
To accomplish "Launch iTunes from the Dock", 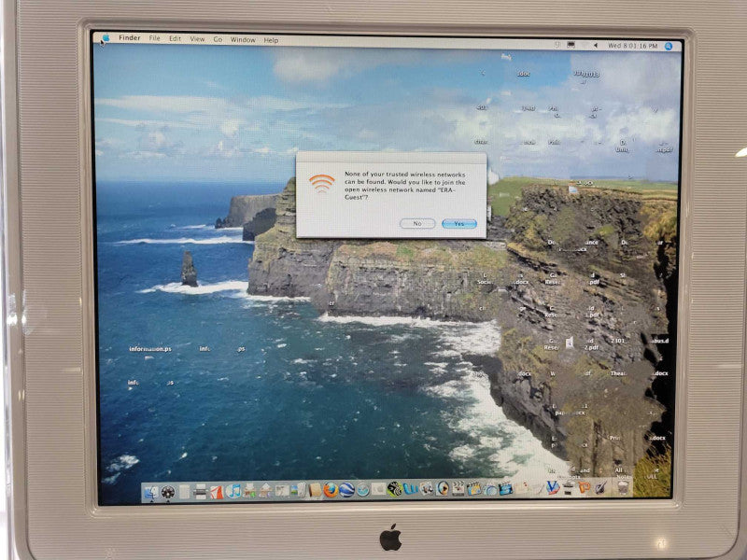I will coord(233,492).
